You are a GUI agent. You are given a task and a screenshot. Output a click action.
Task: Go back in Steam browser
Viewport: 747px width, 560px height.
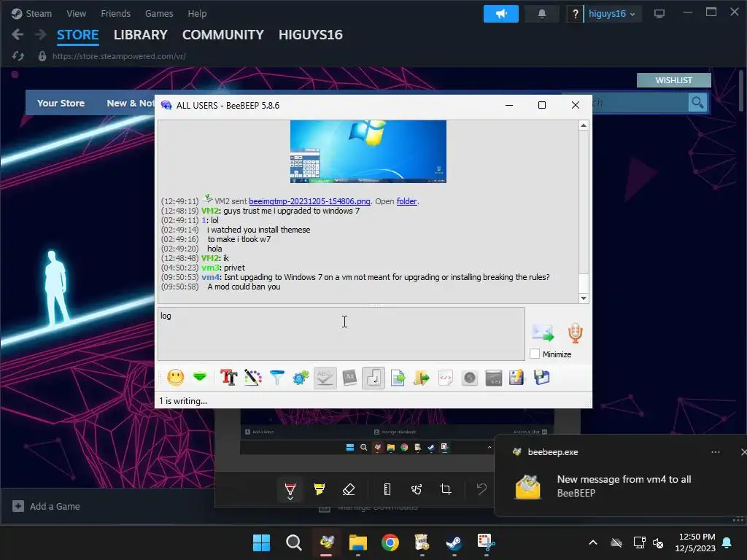[18, 34]
